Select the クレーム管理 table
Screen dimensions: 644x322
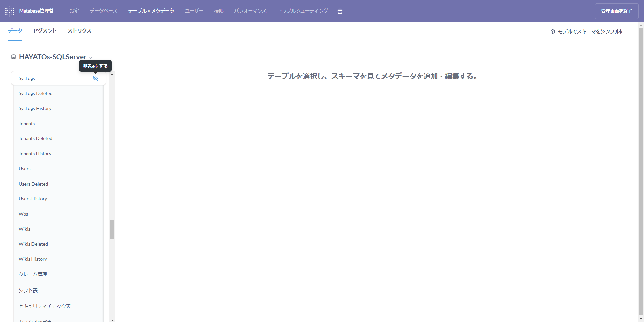(59, 274)
